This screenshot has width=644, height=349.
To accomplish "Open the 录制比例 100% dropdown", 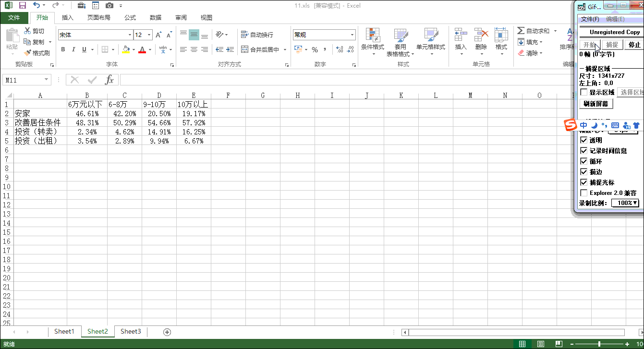I will pyautogui.click(x=625, y=203).
